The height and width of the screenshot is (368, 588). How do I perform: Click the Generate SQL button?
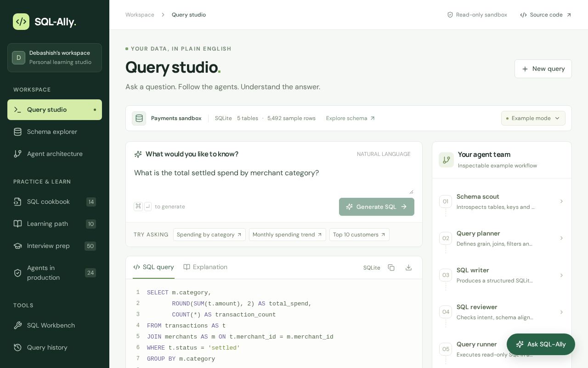pyautogui.click(x=377, y=207)
